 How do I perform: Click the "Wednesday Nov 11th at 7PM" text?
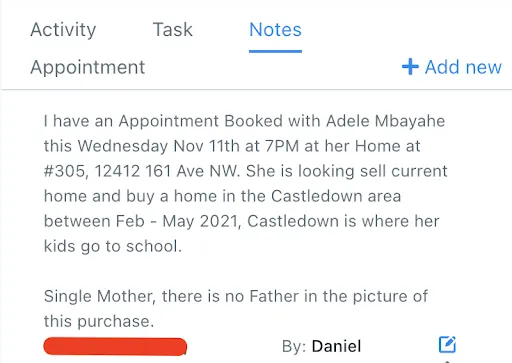pyautogui.click(x=188, y=146)
